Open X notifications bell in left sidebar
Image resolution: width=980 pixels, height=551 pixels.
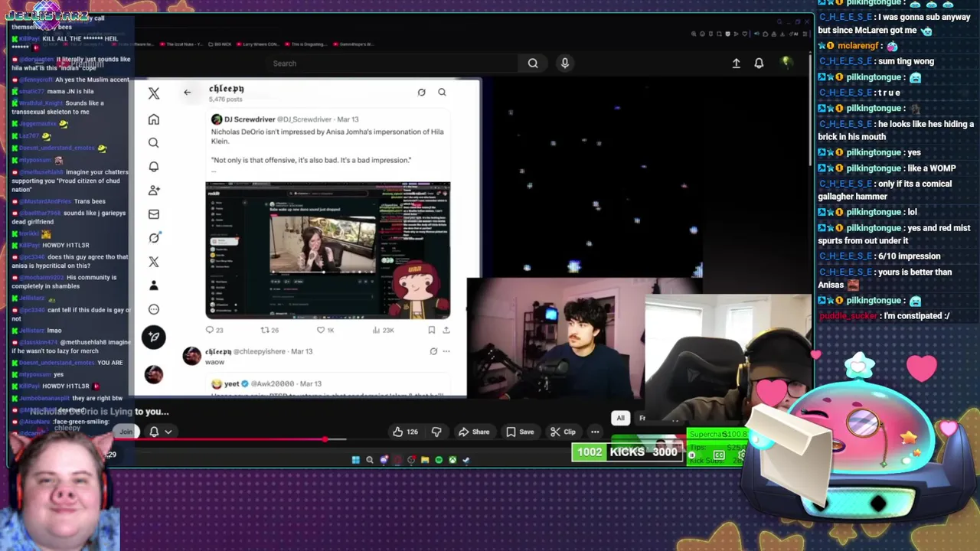(154, 166)
